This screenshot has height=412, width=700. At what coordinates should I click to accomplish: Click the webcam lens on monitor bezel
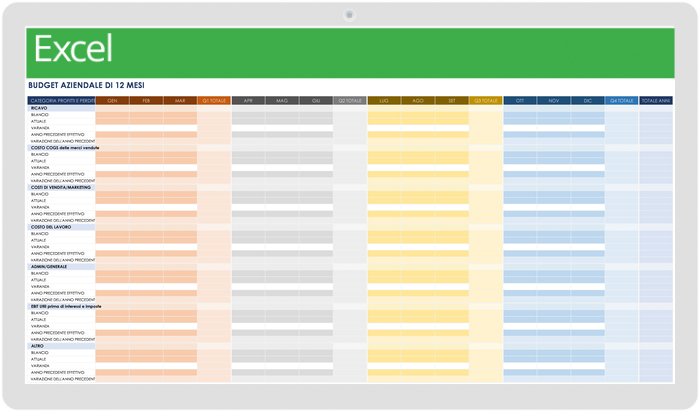click(x=350, y=15)
